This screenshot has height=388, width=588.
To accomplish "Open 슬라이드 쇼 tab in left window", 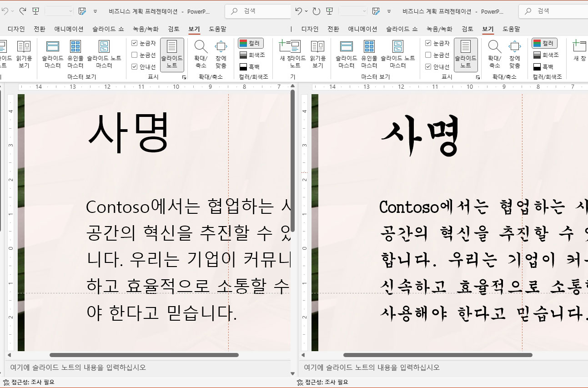I will [x=108, y=29].
